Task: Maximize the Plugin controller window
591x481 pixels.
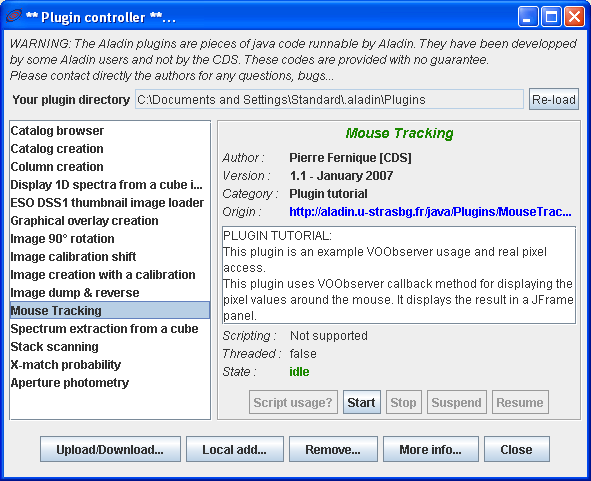Action: [x=551, y=17]
